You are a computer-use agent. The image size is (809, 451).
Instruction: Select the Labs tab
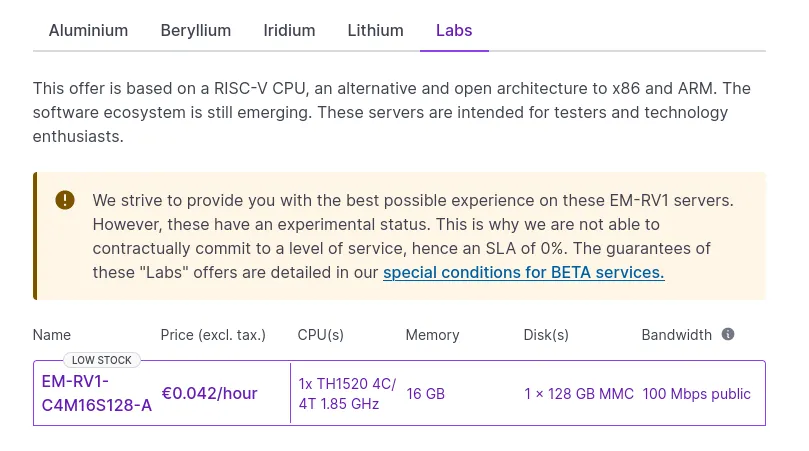(454, 30)
